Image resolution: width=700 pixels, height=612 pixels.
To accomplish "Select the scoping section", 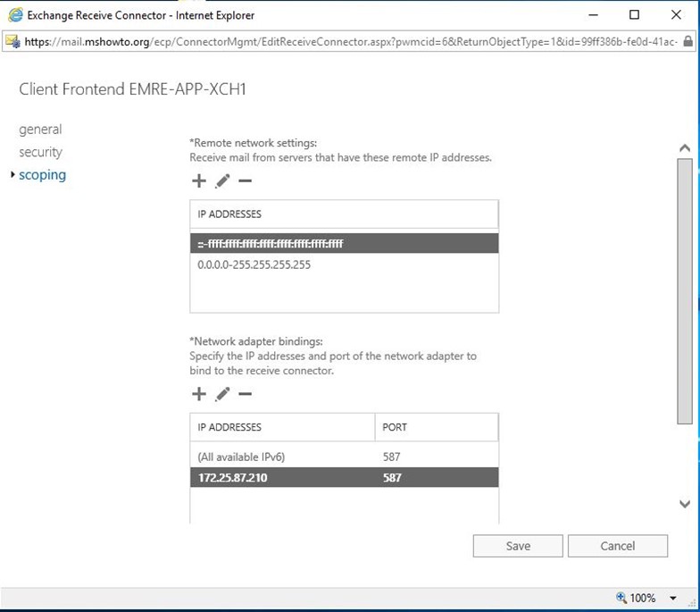I will point(43,175).
